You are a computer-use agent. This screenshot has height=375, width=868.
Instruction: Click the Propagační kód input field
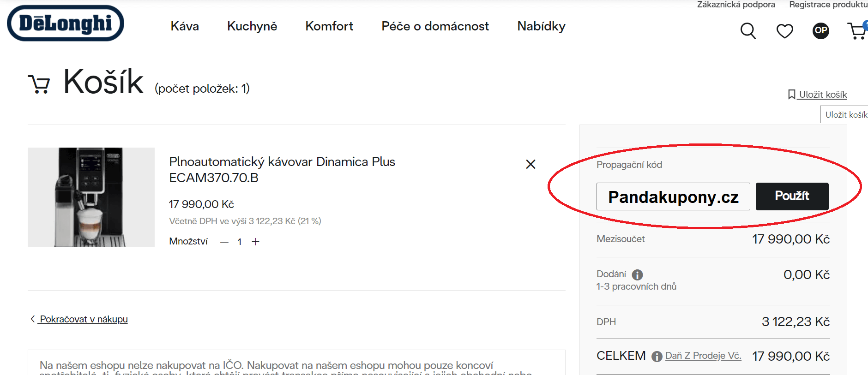click(673, 196)
